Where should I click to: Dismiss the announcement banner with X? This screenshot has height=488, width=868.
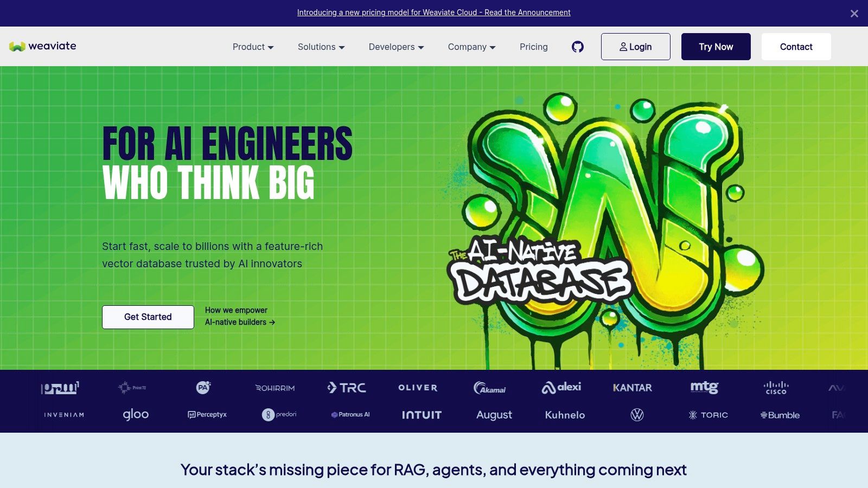854,14
